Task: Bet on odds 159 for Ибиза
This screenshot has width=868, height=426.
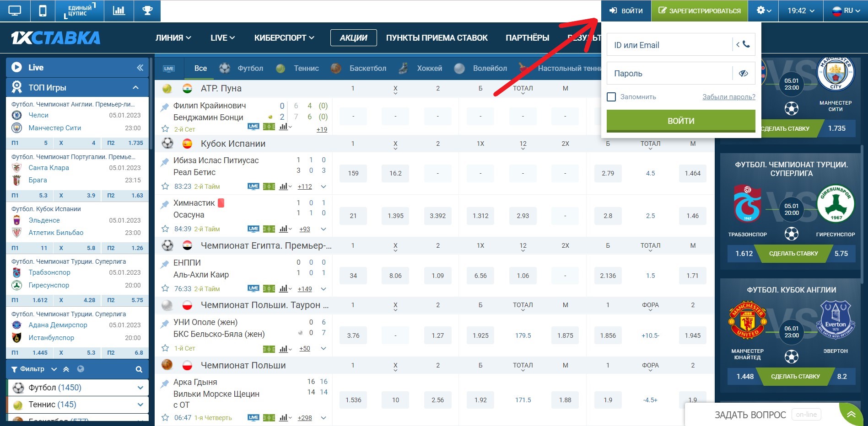Action: point(353,173)
